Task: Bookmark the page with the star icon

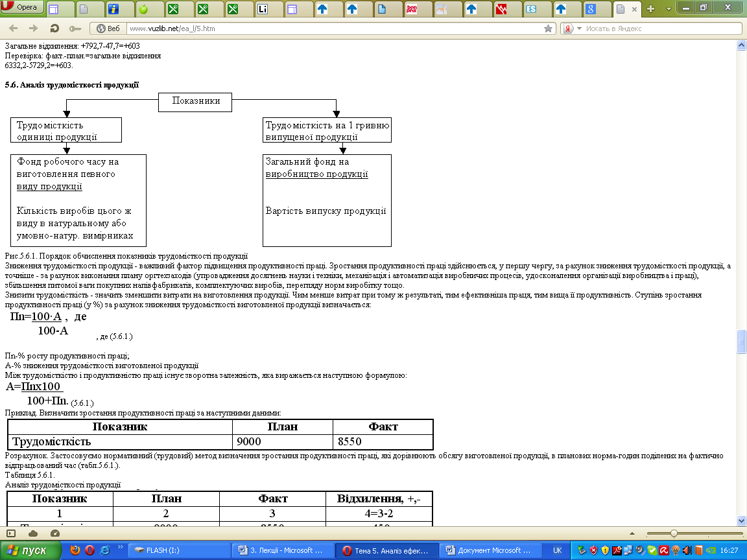Action: pos(549,29)
